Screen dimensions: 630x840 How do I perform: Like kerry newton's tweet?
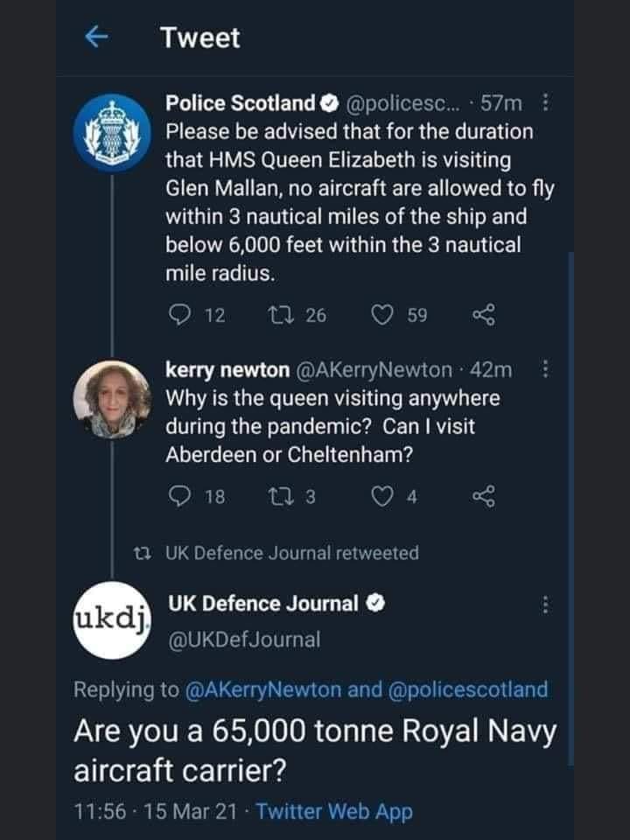point(382,497)
